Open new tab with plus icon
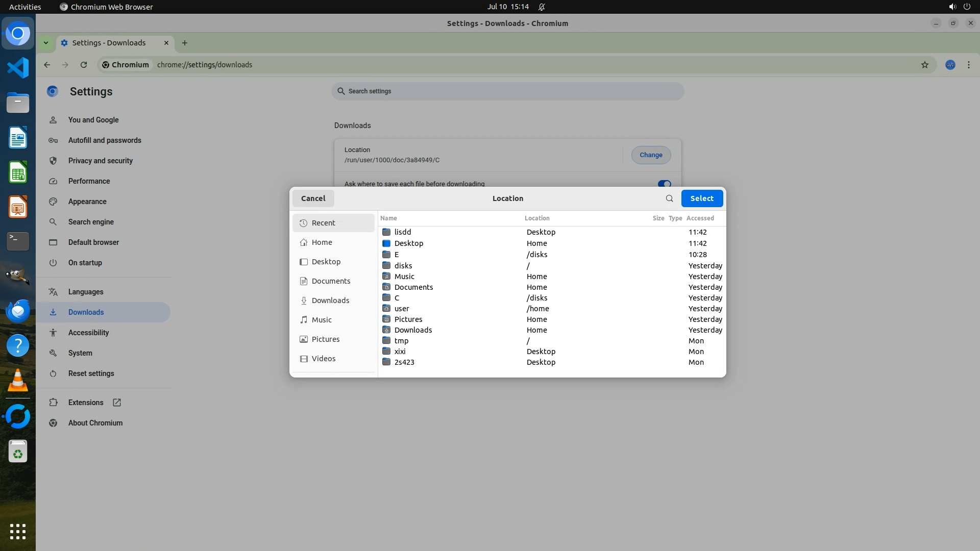This screenshot has height=551, width=980. point(185,43)
